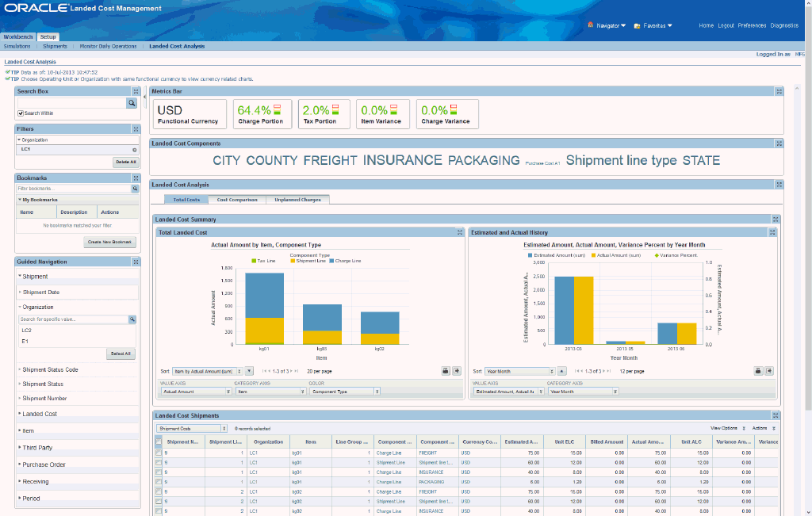812x516 pixels.
Task: Toggle sort direction for Year Month chart
Action: [562, 371]
